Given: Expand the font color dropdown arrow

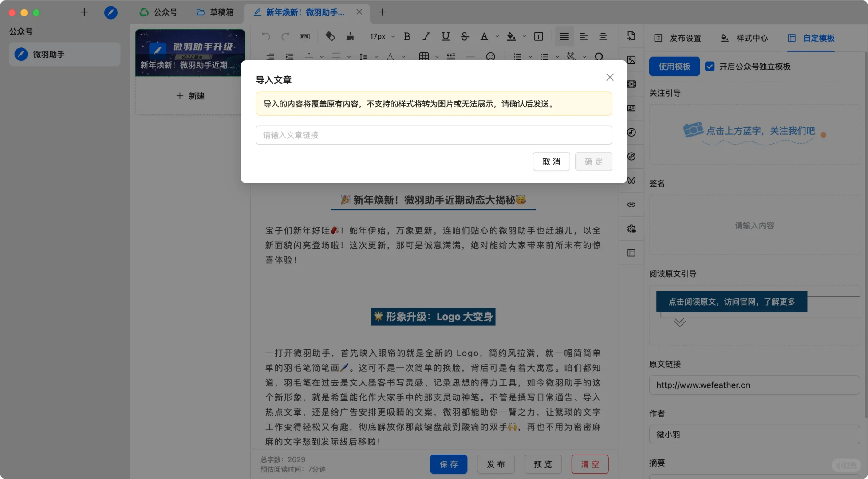Looking at the screenshot, I should tap(497, 36).
